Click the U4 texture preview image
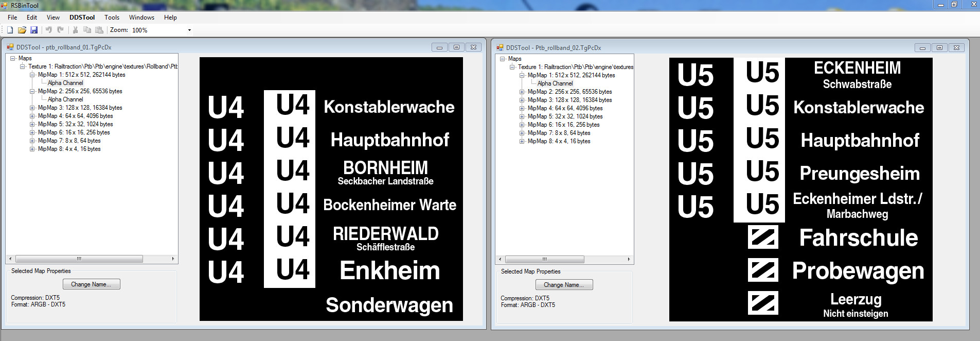980x341 pixels. click(331, 189)
